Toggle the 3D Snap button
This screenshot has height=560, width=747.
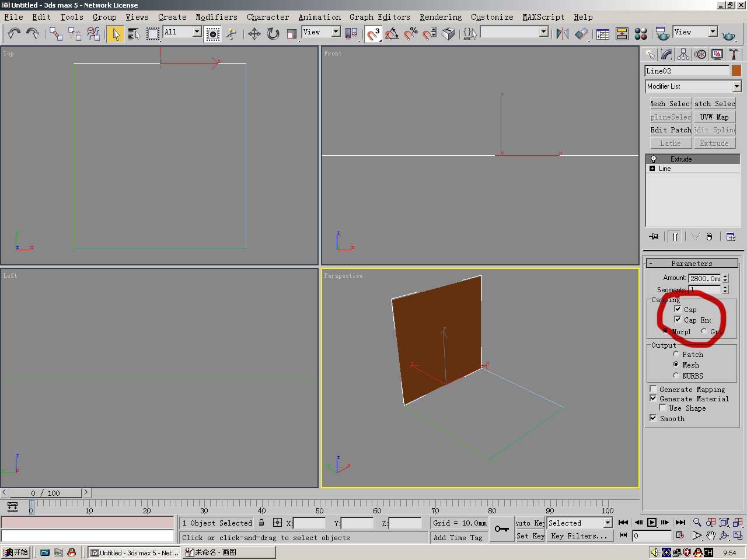373,34
